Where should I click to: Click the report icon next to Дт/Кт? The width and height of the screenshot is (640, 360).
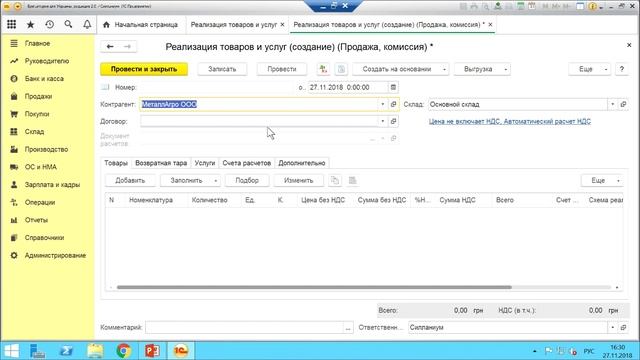[341, 69]
